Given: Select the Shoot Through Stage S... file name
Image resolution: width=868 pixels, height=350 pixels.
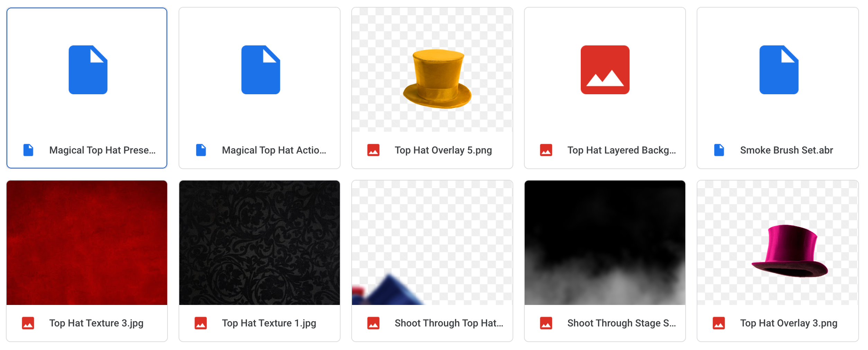Looking at the screenshot, I should tap(622, 323).
